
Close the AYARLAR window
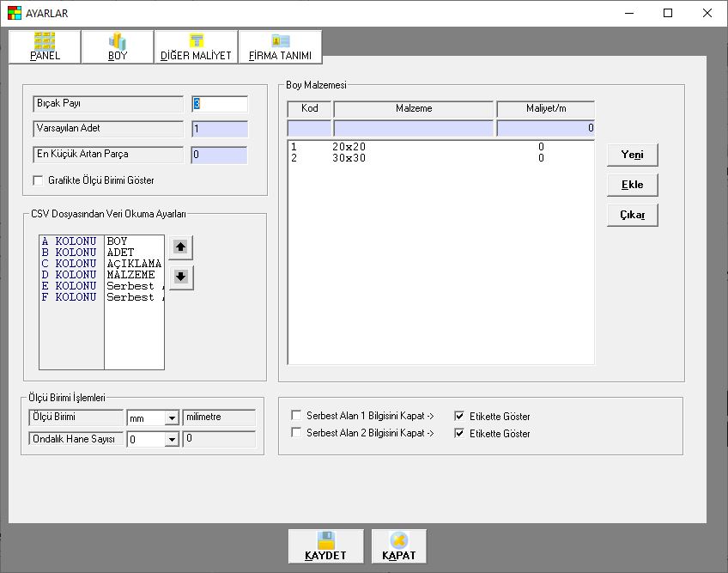click(707, 13)
